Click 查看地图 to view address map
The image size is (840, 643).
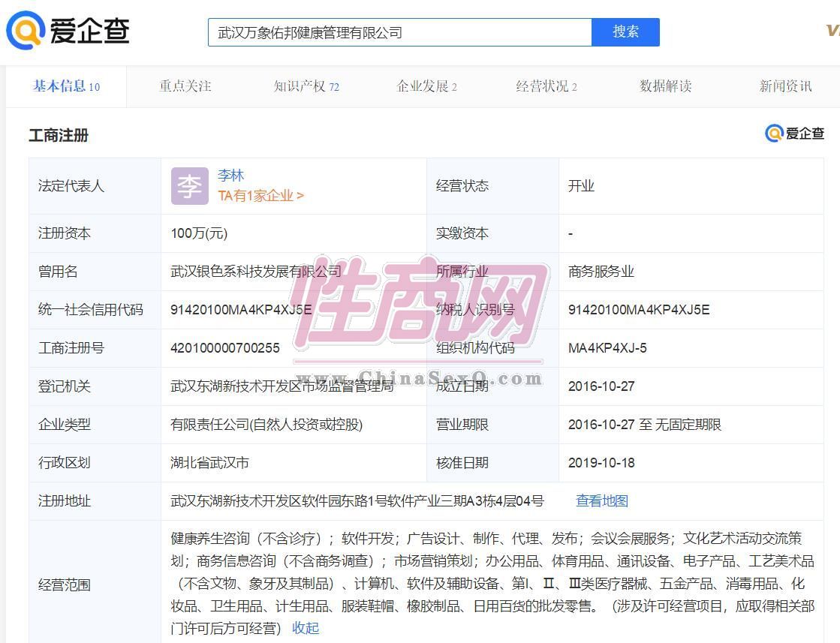tap(601, 501)
